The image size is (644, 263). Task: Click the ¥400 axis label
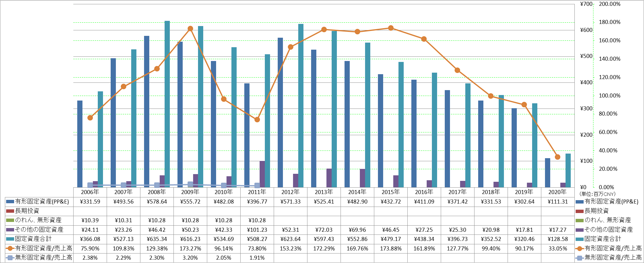(586, 82)
